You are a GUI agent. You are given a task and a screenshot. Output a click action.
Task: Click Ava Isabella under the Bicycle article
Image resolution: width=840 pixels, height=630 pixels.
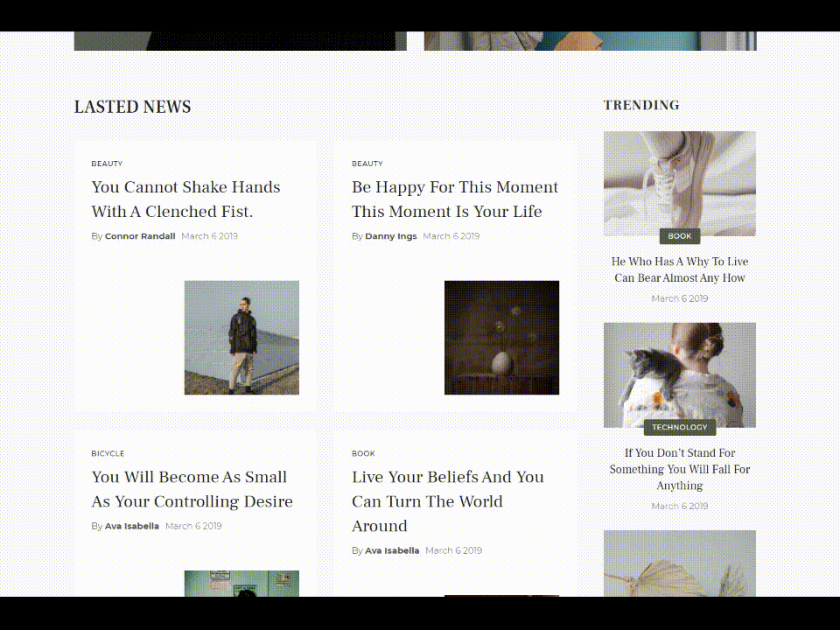[132, 527]
